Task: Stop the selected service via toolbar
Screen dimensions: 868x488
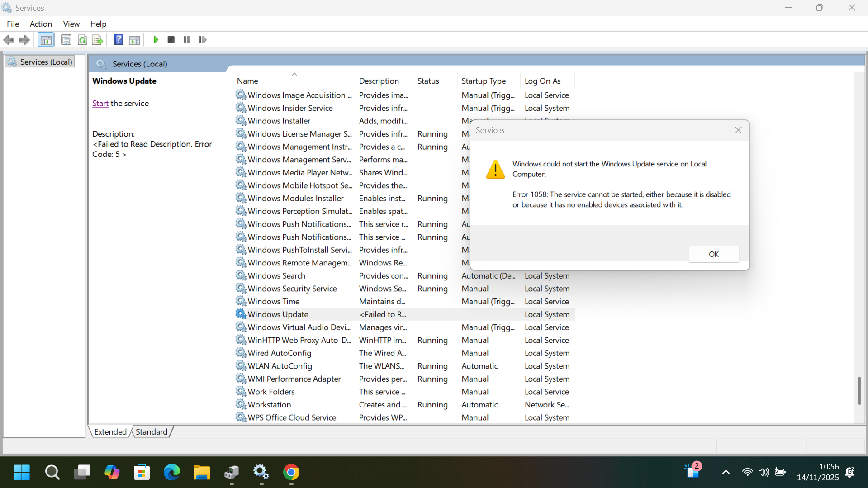Action: (x=171, y=40)
